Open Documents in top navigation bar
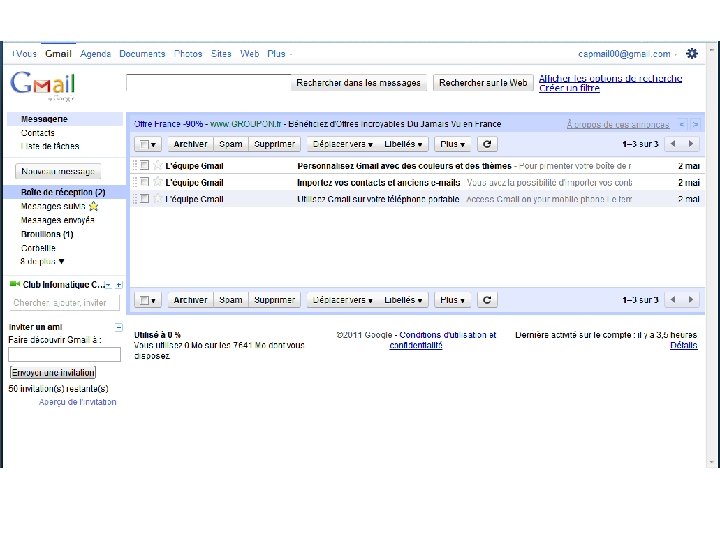 [x=142, y=54]
